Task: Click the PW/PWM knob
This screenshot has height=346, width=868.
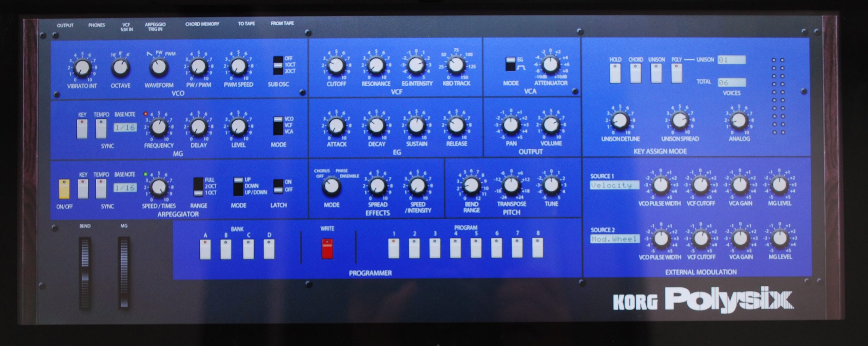Action: point(198,67)
